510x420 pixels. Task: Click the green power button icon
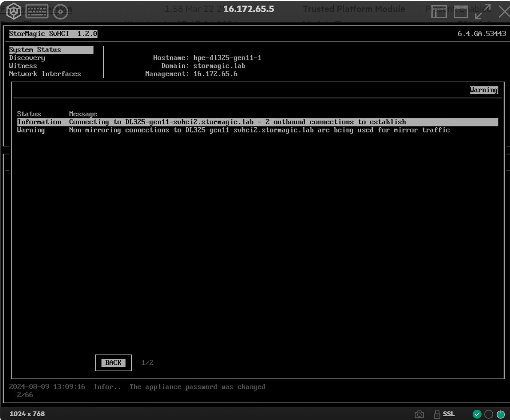(x=501, y=414)
